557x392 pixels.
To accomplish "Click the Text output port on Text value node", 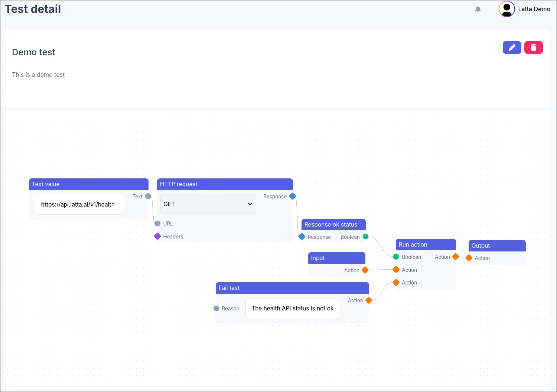I will coord(148,196).
